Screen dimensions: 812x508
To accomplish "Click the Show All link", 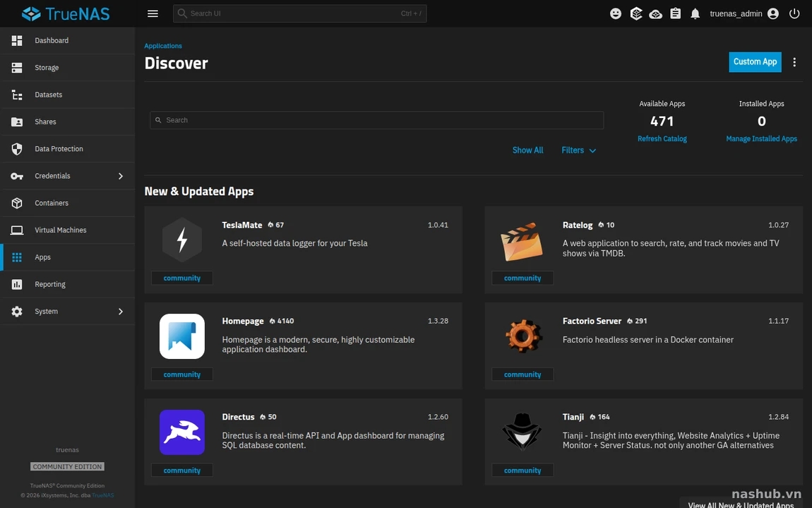I will coord(527,150).
